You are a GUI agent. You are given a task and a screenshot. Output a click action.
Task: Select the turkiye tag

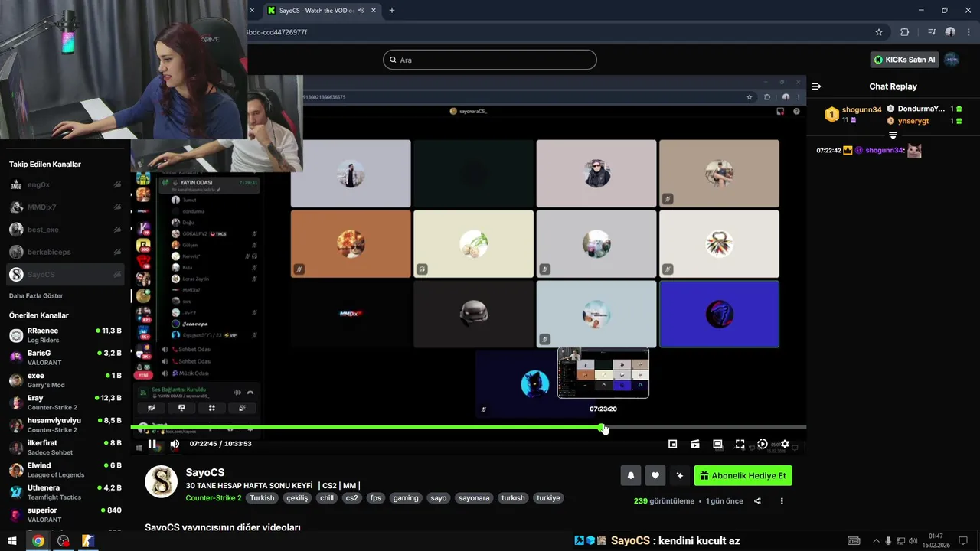(548, 498)
